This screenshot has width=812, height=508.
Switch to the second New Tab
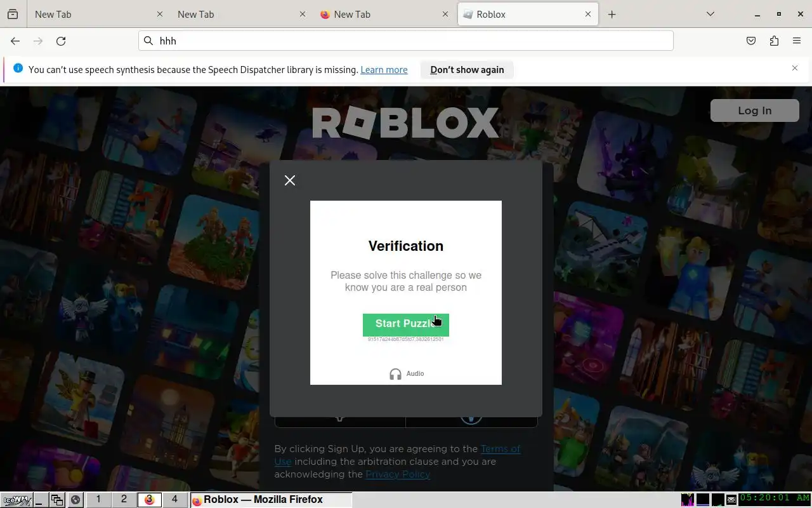(241, 14)
